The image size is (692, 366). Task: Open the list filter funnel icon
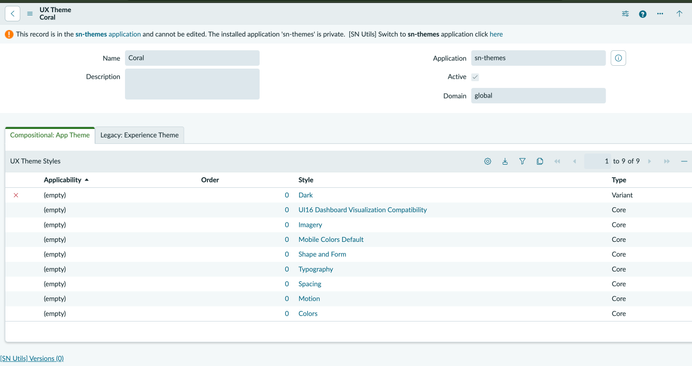tap(522, 161)
